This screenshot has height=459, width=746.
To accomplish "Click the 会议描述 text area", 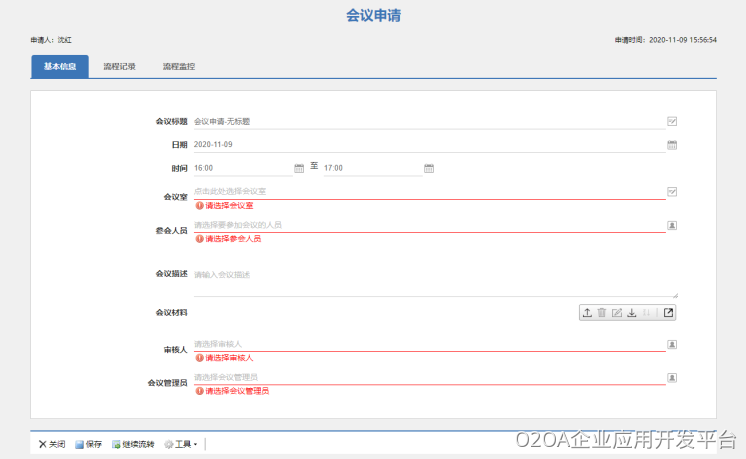I will coord(430,280).
